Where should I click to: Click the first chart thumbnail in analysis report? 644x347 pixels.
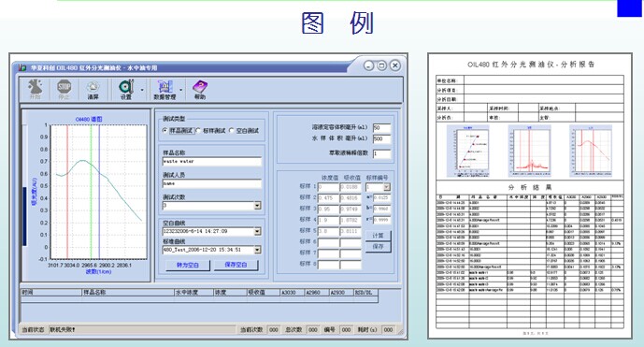(x=467, y=152)
